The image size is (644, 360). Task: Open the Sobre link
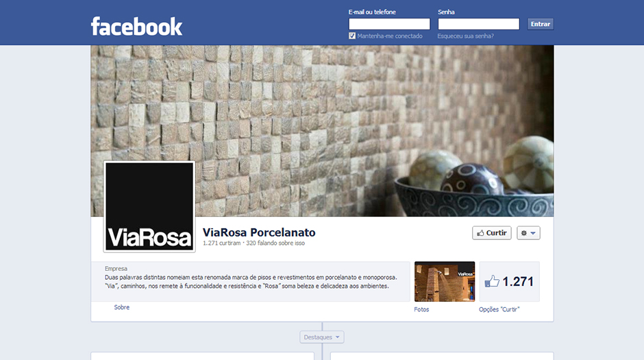coord(121,307)
